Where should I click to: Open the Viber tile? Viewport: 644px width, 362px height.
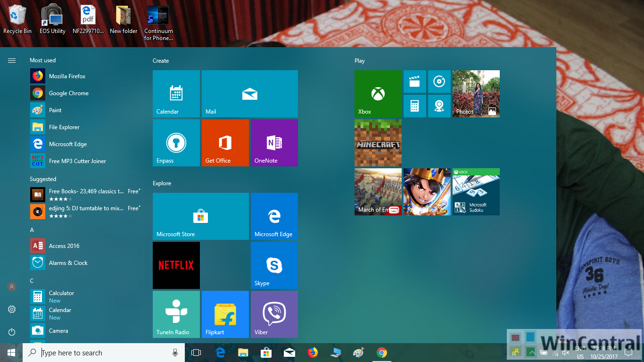point(274,314)
